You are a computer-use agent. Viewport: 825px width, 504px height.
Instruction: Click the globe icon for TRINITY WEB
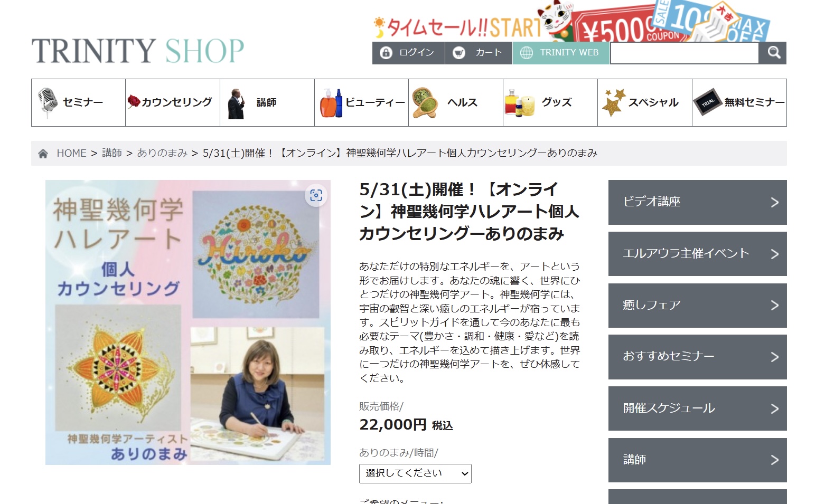527,53
